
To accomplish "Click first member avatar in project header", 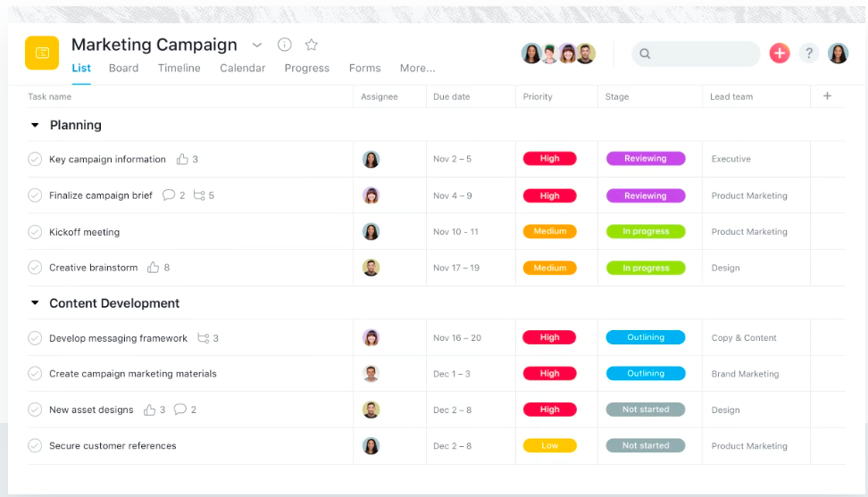I will pyautogui.click(x=531, y=54).
